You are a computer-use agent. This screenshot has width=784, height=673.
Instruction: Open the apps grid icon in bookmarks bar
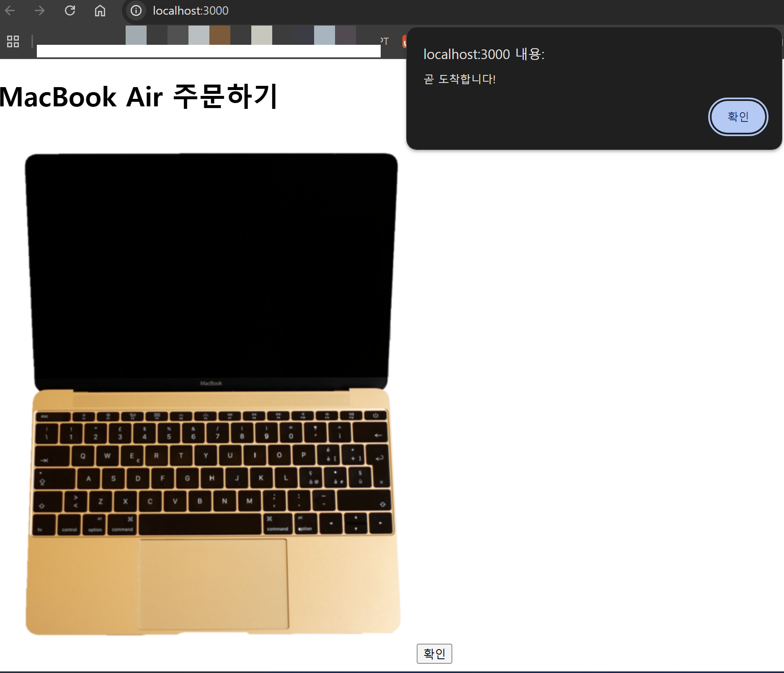point(13,41)
